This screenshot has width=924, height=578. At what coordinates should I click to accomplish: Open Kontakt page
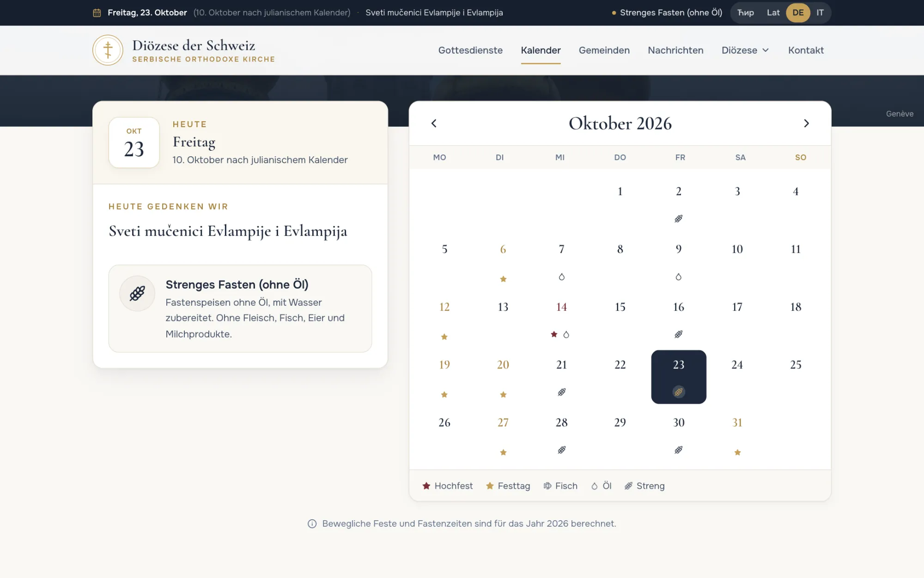[x=806, y=50]
